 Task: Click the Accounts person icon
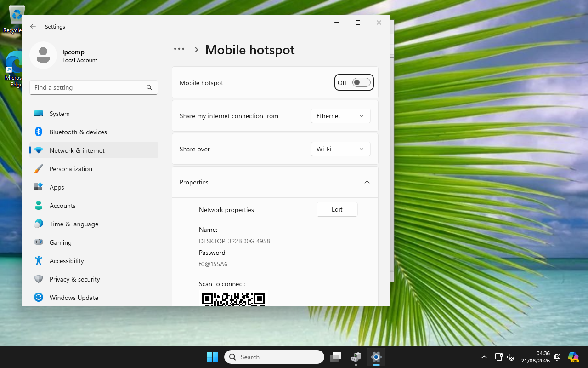click(x=39, y=206)
